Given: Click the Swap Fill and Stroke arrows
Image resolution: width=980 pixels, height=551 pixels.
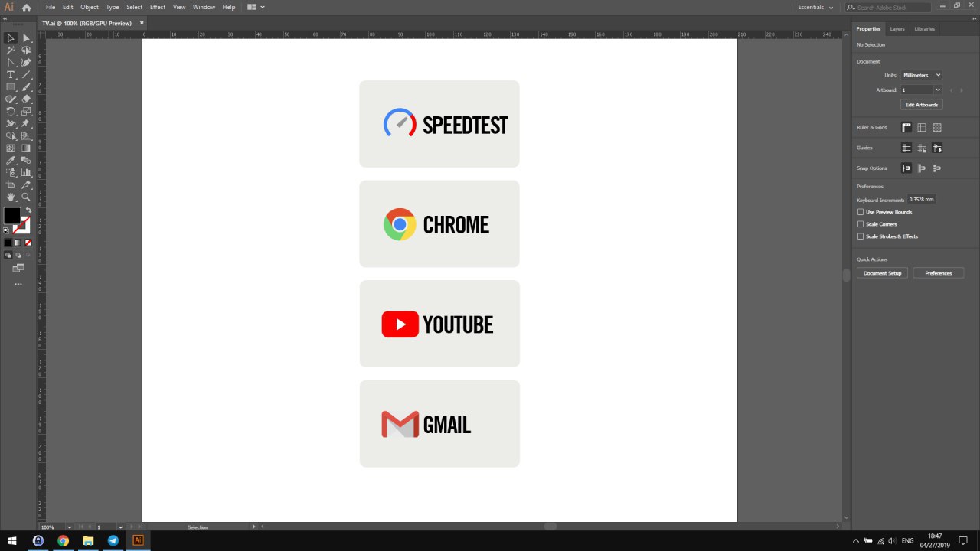Looking at the screenshot, I should click(28, 210).
